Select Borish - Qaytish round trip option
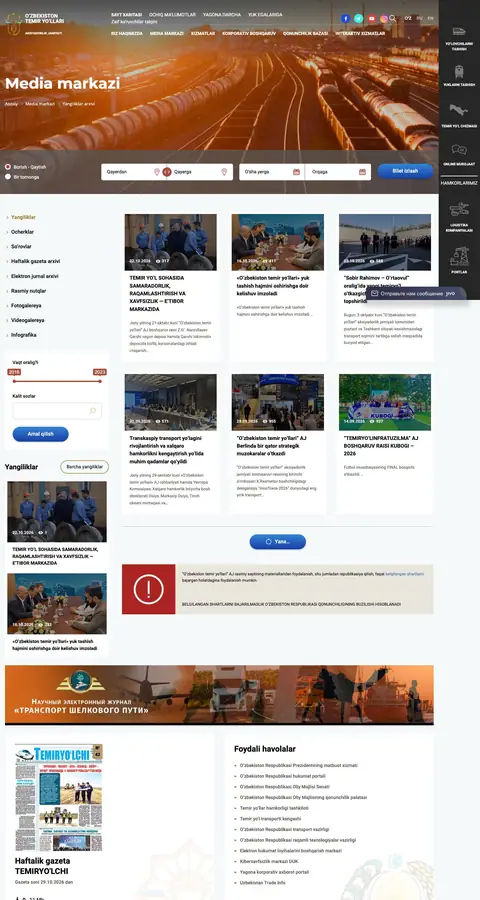 pyautogui.click(x=8, y=167)
